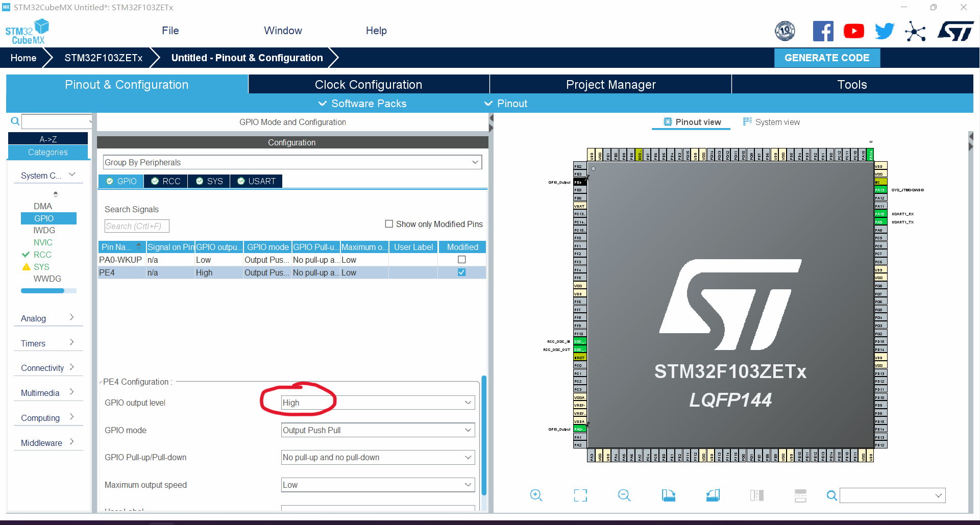The image size is (980, 525).
Task: Select the RCC peripheral tab
Action: pos(166,181)
